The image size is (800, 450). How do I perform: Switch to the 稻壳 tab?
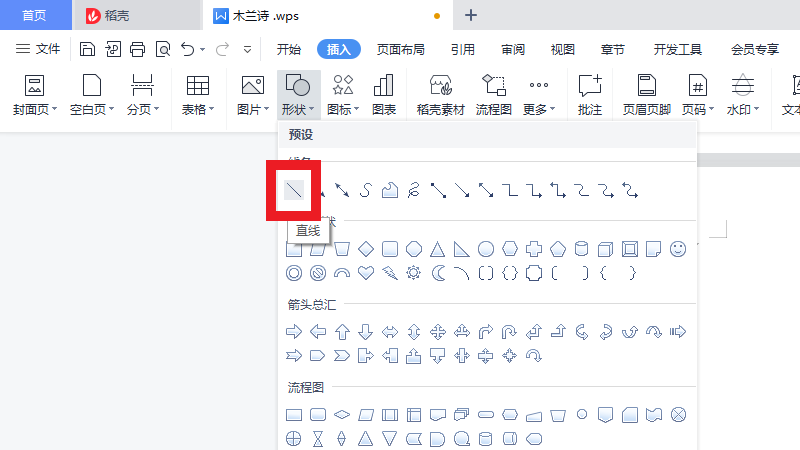pos(136,15)
